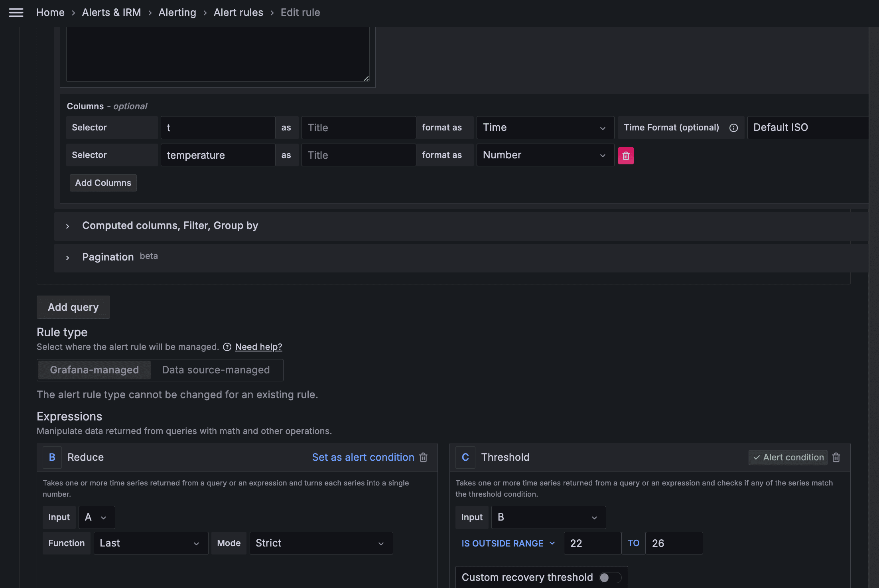Select Grafana-managed rule type
Image resolution: width=879 pixels, height=588 pixels.
click(94, 370)
